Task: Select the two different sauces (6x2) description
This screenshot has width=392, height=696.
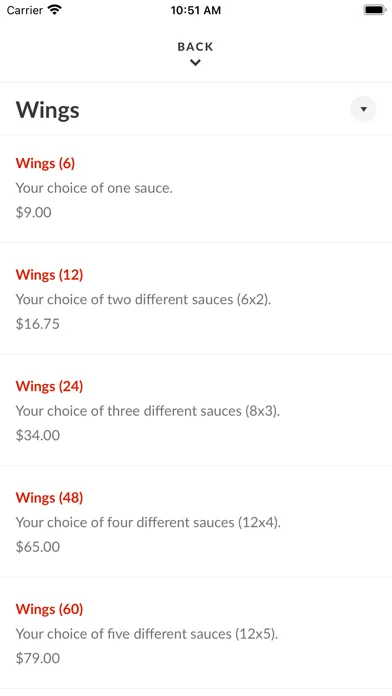Action: coord(143,300)
